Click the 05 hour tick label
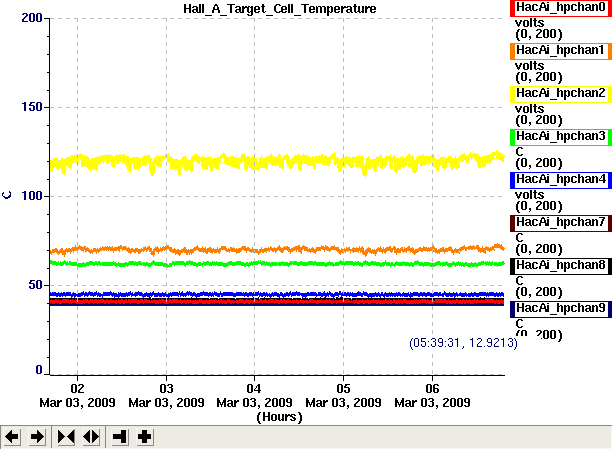 (343, 388)
